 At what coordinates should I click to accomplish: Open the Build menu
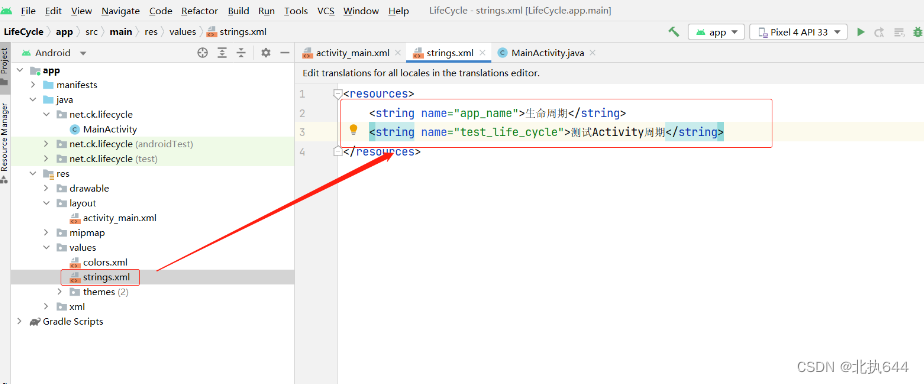tap(239, 11)
